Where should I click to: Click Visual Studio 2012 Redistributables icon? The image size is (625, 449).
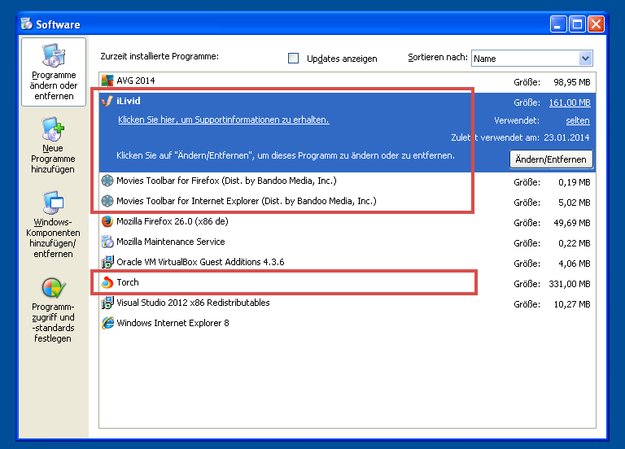pos(107,303)
